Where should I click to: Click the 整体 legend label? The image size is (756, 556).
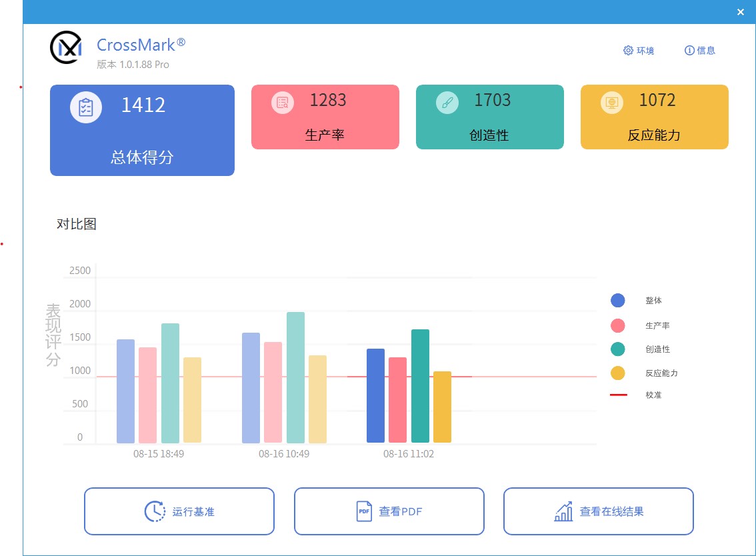[x=653, y=301]
